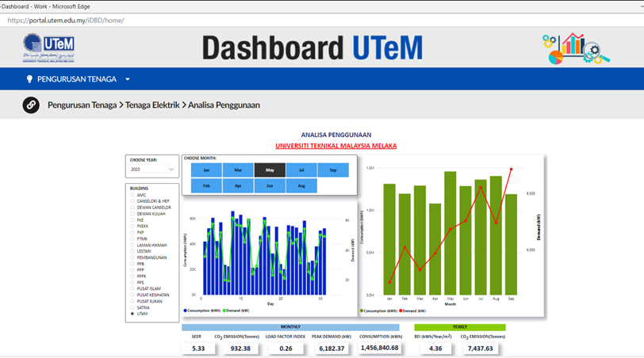Open the Choose Year dropdown
The width and height of the screenshot is (644, 358).
pyautogui.click(x=151, y=169)
